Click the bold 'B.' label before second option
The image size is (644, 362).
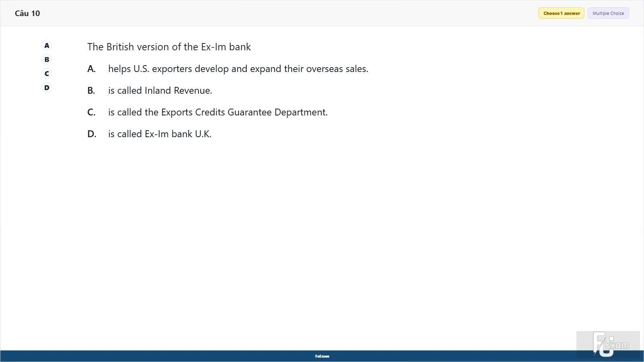[x=91, y=90]
